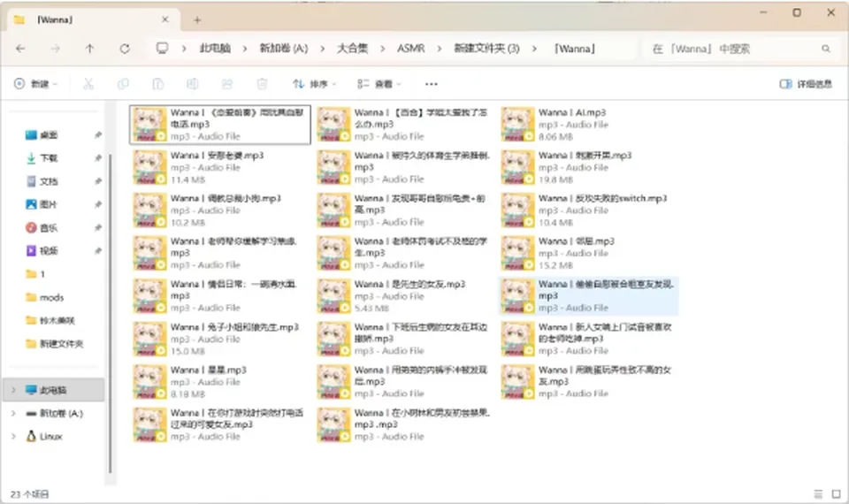Expand 此电脑 in the navigation pane

(13, 390)
